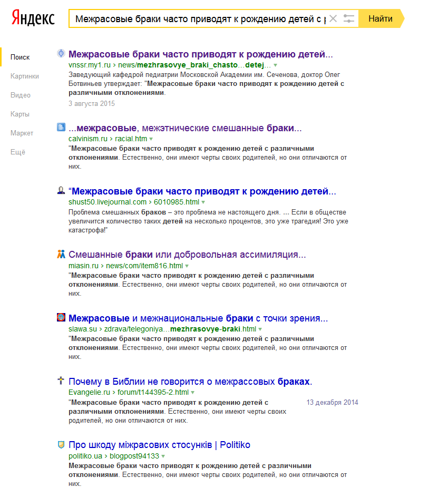The height and width of the screenshot is (497, 448).
Task: Open the vnssr.my1.ru result title link
Action: (201, 54)
